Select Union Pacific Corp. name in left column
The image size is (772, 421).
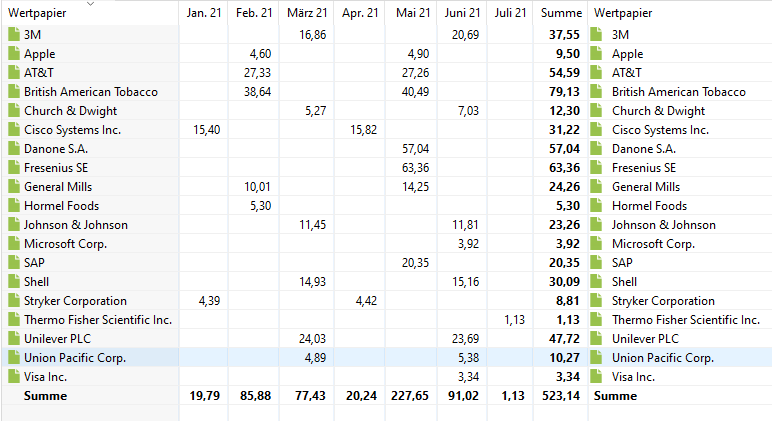[75, 358]
